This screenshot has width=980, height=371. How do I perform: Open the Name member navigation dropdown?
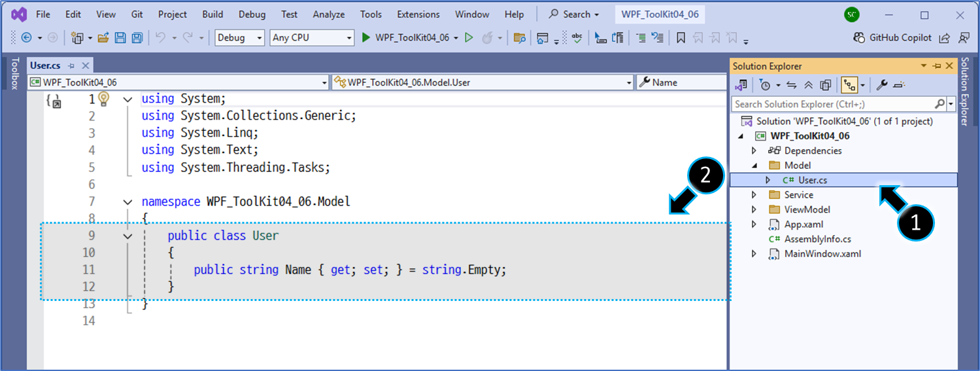click(681, 82)
